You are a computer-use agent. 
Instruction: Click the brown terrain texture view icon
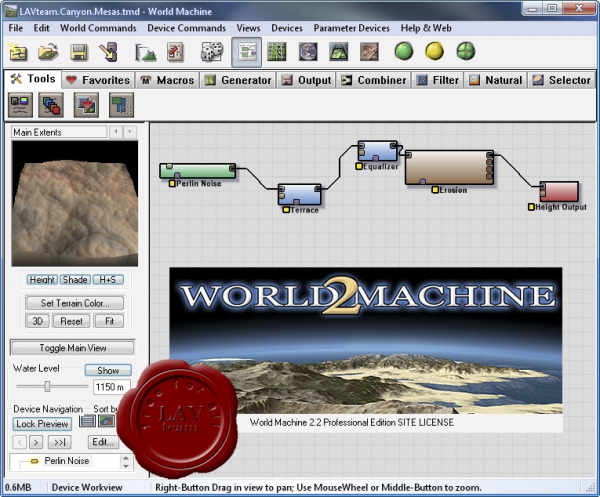click(x=369, y=52)
